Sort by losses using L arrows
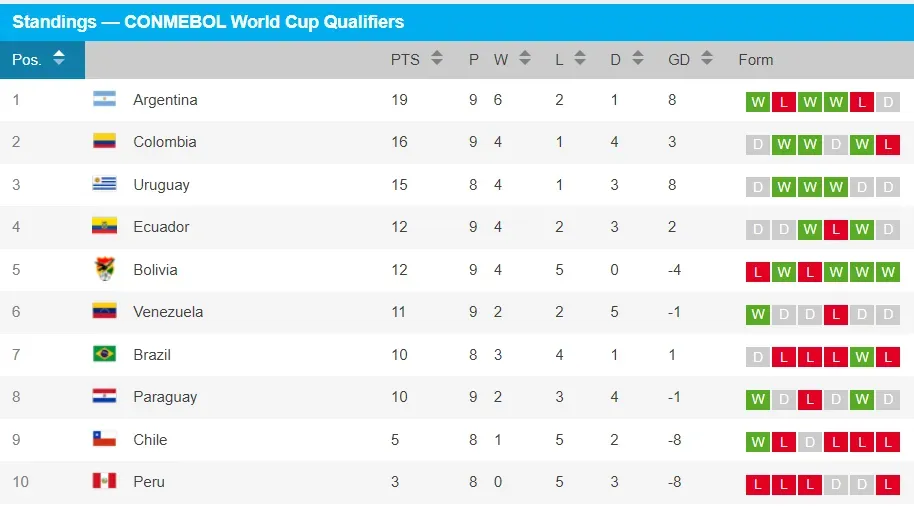This screenshot has width=914, height=514. [x=579, y=58]
